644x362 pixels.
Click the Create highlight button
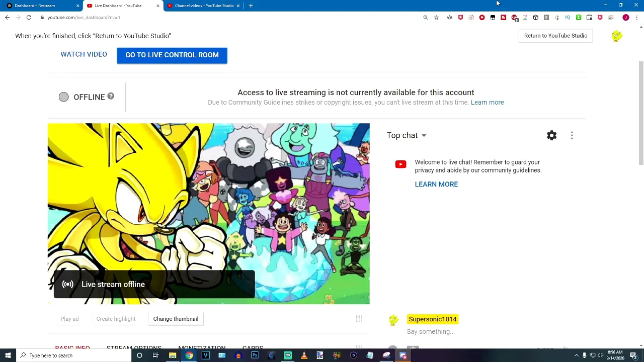point(116,319)
